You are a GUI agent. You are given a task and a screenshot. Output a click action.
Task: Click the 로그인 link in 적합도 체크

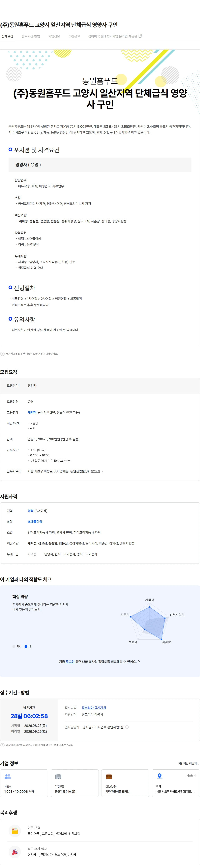click(x=70, y=661)
